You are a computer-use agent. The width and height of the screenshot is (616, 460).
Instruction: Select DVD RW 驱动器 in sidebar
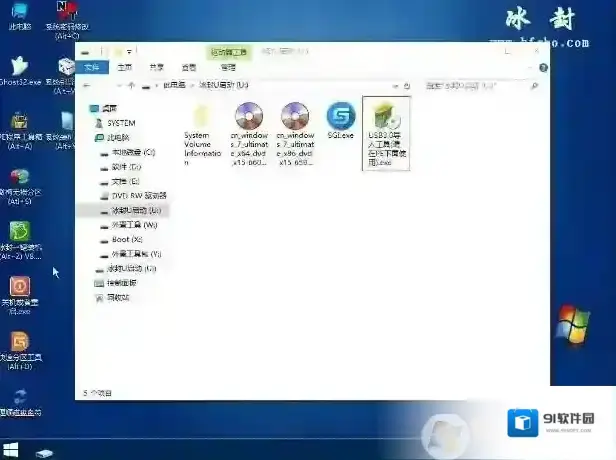coord(140,195)
